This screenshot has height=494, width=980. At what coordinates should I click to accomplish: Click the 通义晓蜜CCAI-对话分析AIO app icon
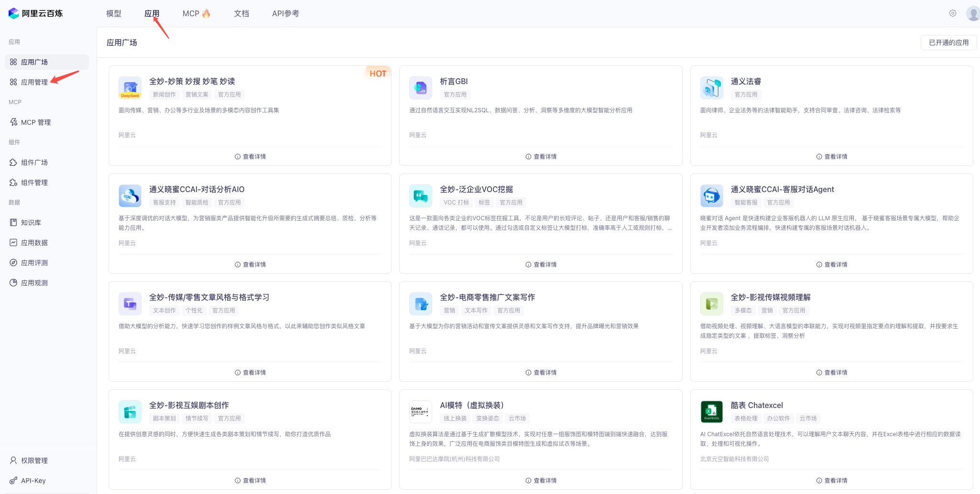(130, 196)
